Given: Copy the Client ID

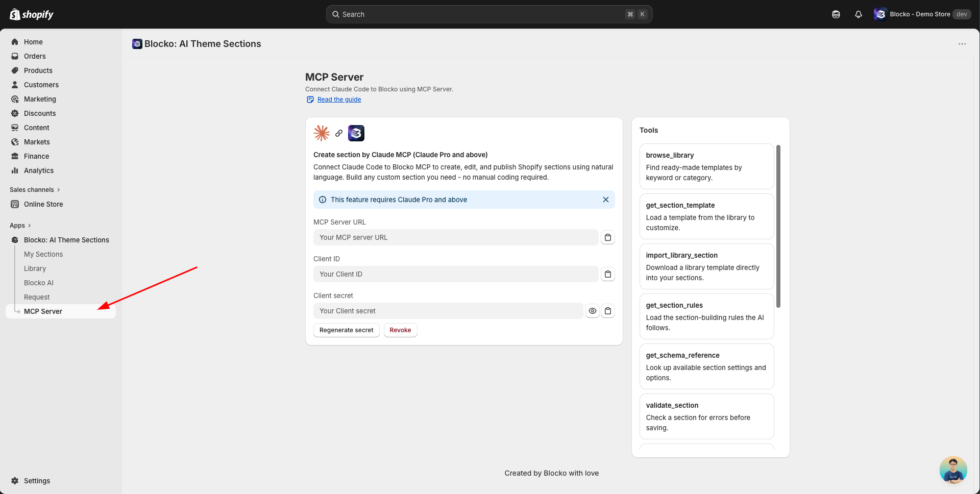Looking at the screenshot, I should coord(608,274).
